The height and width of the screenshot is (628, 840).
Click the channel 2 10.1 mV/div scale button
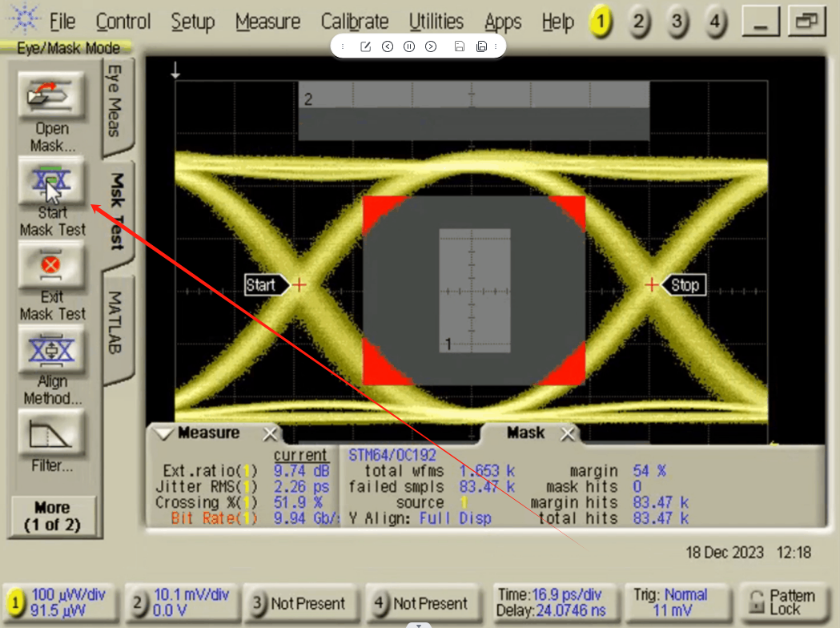(x=182, y=602)
